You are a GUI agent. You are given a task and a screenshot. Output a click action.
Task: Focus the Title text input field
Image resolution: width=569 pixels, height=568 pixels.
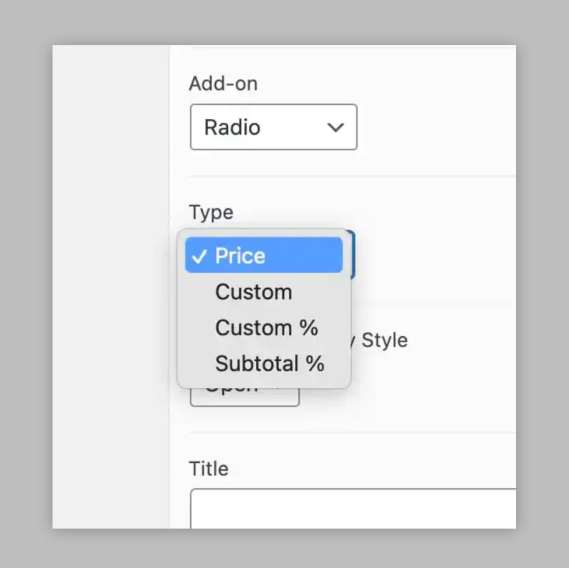[353, 508]
